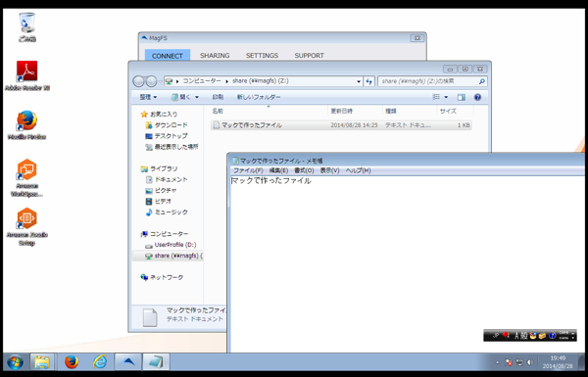
Task: Open the 書式(O) menu in Notepad
Action: pos(304,170)
